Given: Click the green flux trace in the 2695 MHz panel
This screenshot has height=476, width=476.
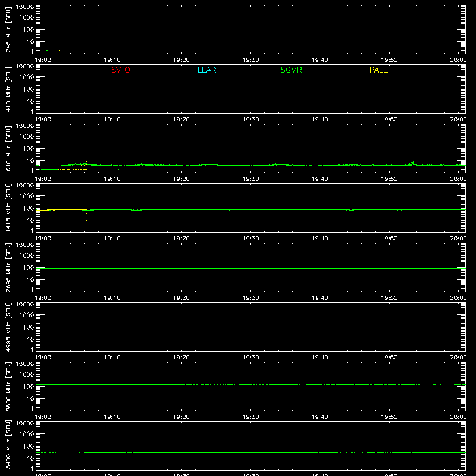Looking at the screenshot, I should click(x=250, y=269).
